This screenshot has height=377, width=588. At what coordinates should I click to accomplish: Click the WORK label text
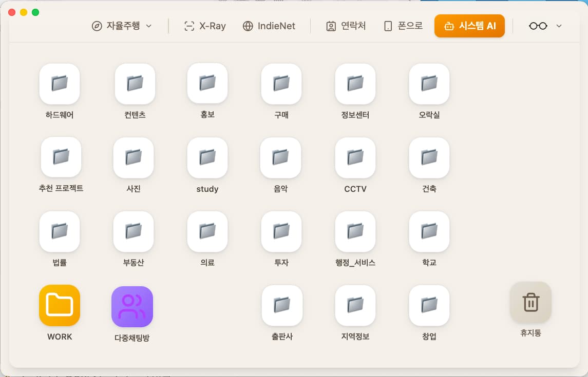click(x=60, y=336)
